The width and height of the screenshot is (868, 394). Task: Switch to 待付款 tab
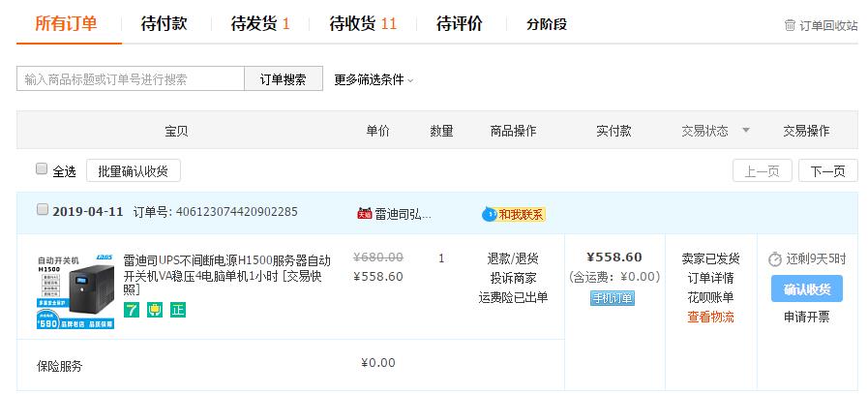pyautogui.click(x=164, y=24)
